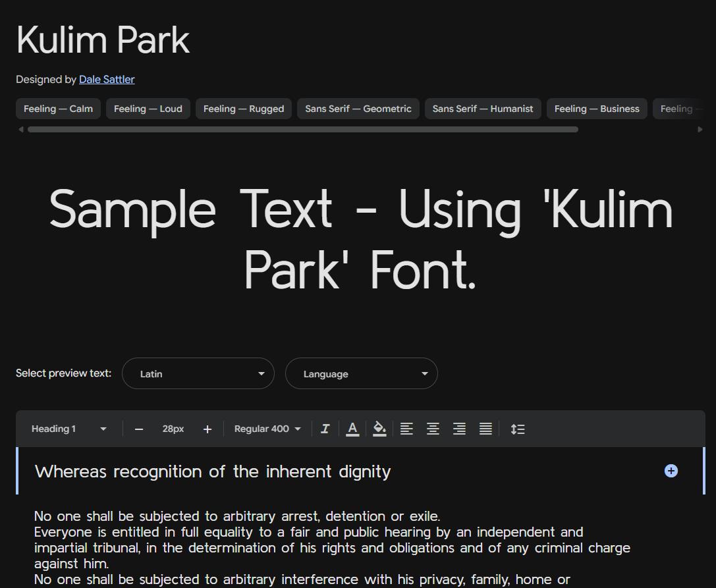716x588 pixels.
Task: Click line starting 'impartial tribunal, in the determination'
Action: coord(332,547)
